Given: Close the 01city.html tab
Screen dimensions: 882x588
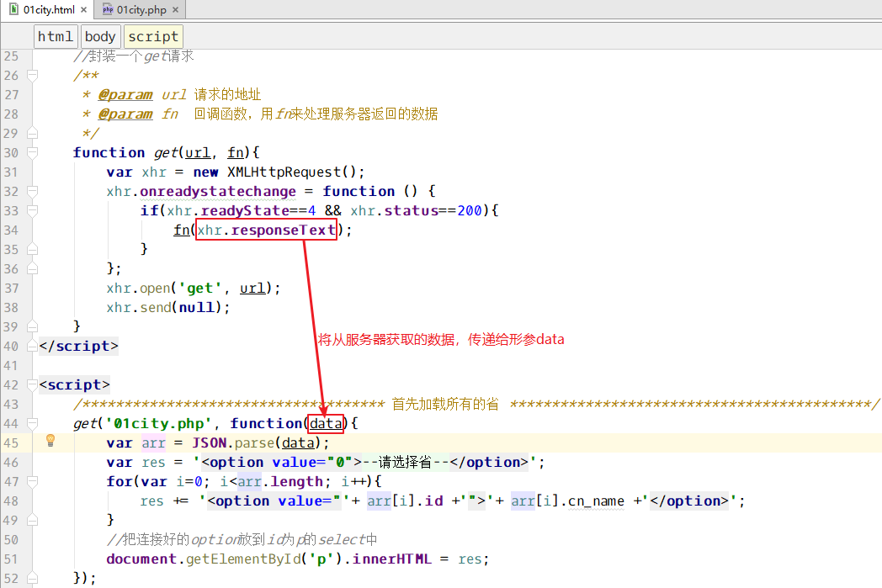Looking at the screenshot, I should [84, 10].
